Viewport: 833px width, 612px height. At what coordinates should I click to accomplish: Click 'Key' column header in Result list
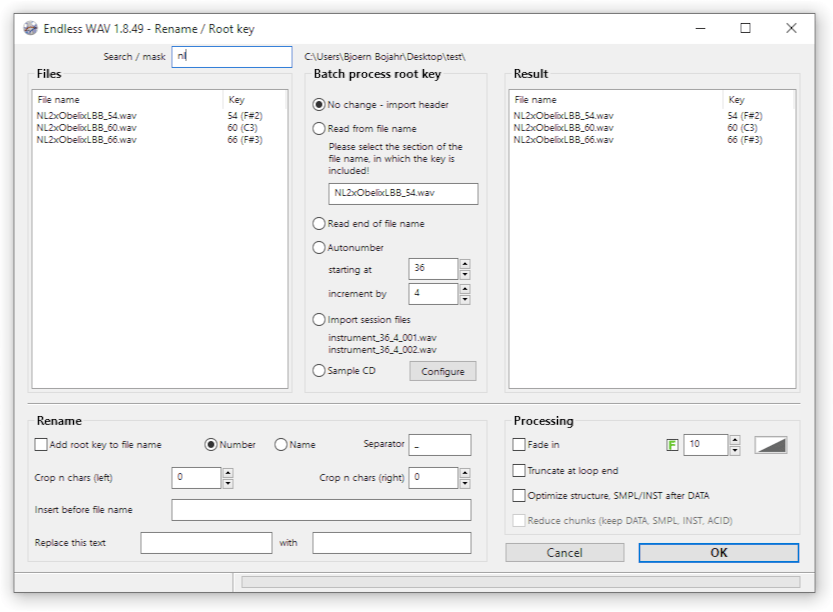[759, 100]
